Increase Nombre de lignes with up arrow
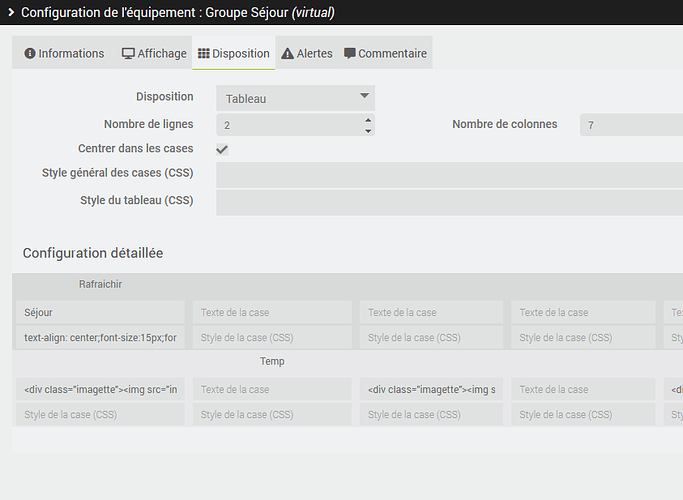Screen dimensions: 683x500 [x=368, y=119]
